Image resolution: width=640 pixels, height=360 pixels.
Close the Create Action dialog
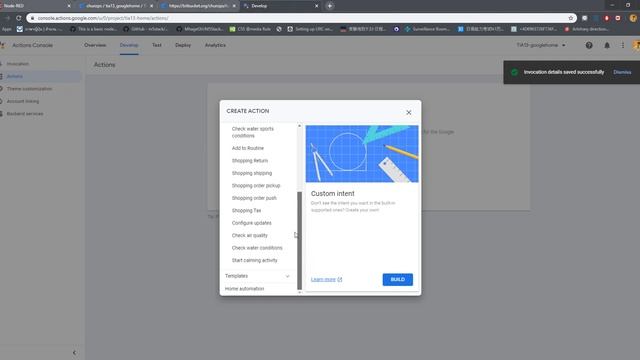pyautogui.click(x=409, y=112)
